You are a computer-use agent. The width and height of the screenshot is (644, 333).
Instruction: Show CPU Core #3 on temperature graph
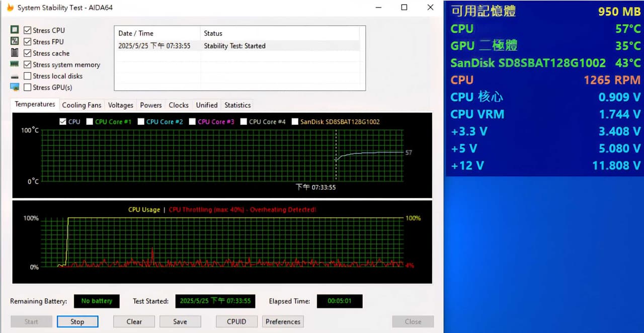tap(192, 121)
